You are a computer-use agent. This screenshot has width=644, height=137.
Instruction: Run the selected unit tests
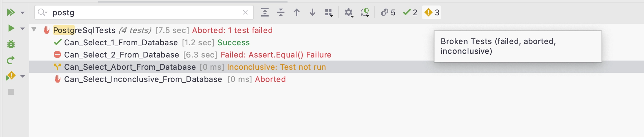pos(11,28)
